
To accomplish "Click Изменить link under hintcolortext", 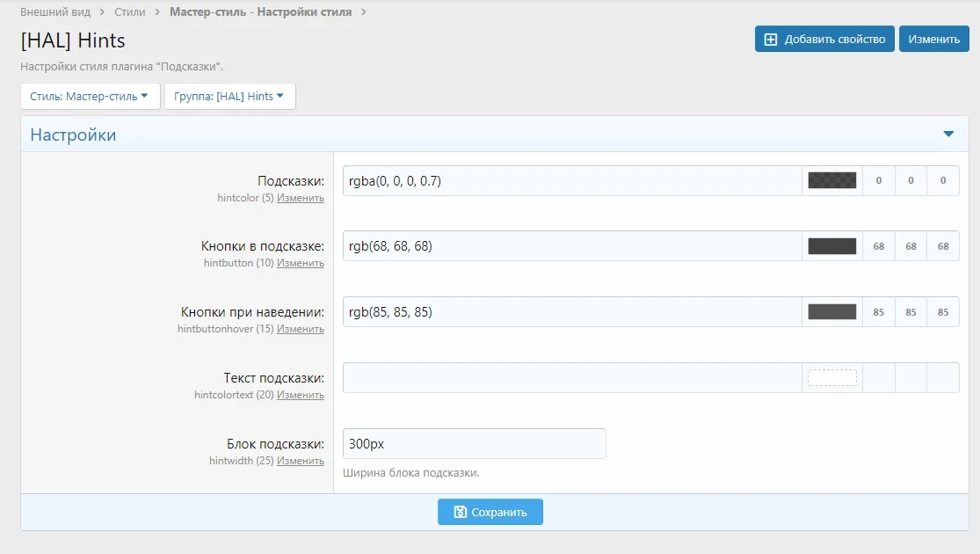I will (301, 395).
